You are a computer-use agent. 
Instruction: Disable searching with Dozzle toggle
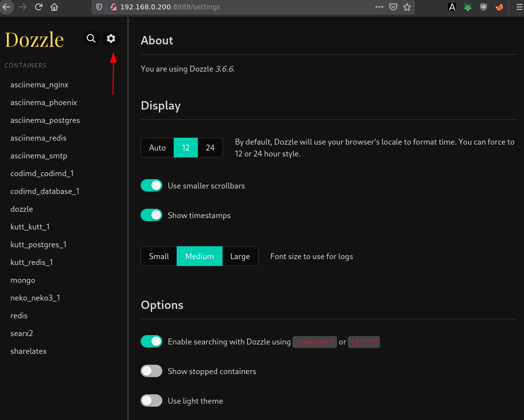pos(151,342)
